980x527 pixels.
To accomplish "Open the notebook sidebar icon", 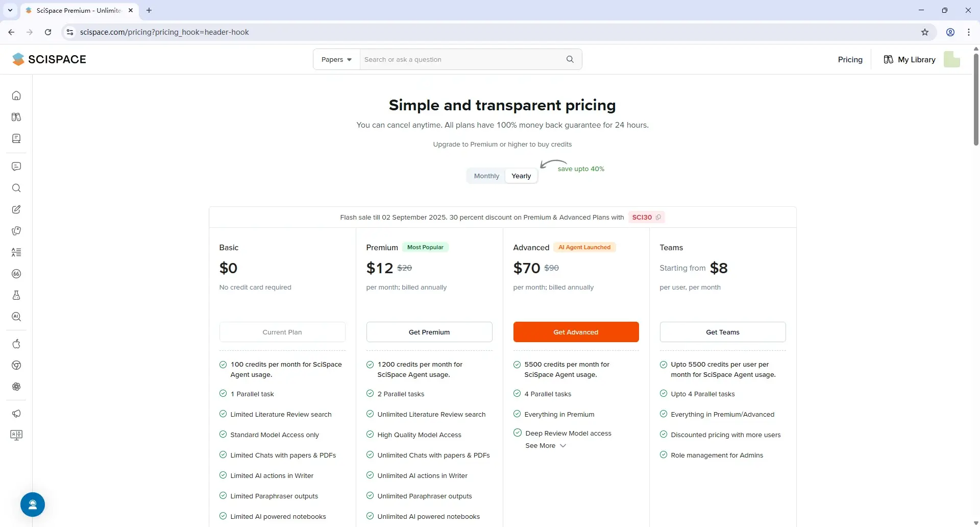I will (x=16, y=138).
